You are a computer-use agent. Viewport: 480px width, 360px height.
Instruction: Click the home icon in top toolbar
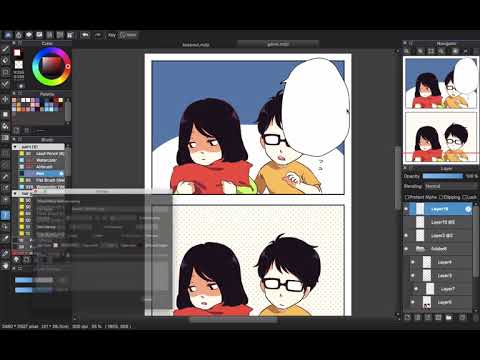pyautogui.click(x=19, y=35)
